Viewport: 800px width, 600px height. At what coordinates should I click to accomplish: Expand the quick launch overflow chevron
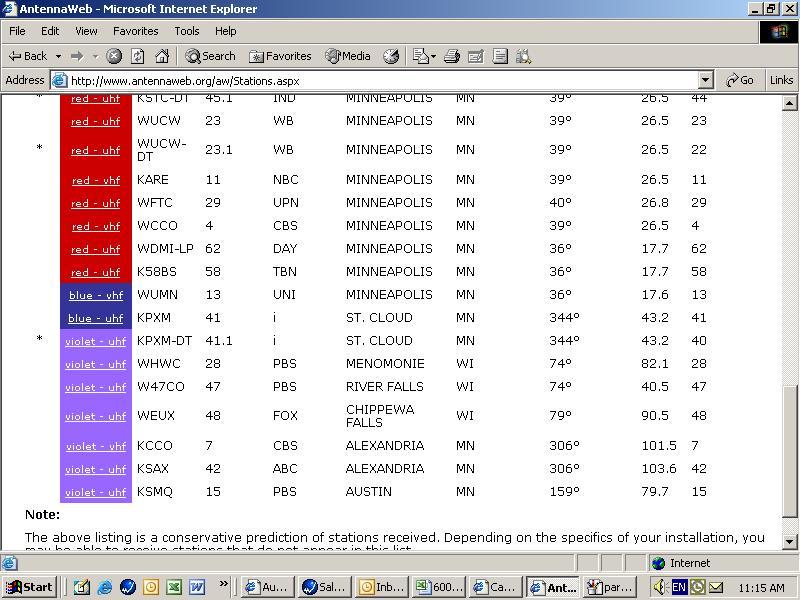click(x=223, y=584)
